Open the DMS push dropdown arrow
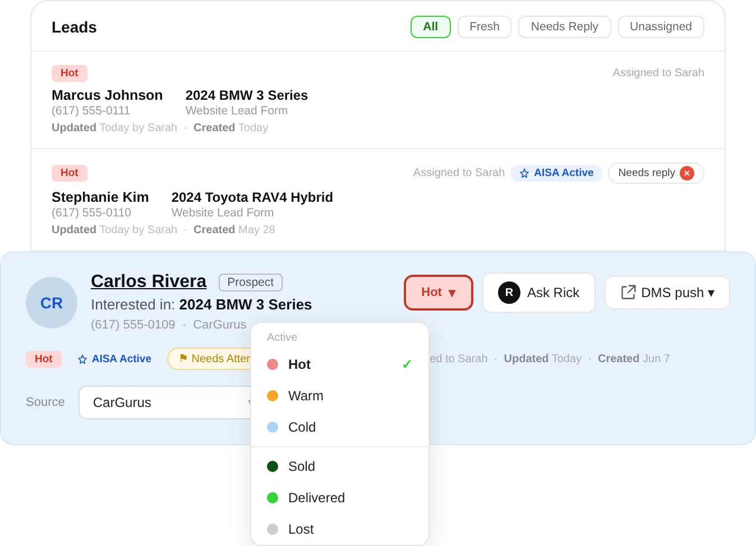Image resolution: width=756 pixels, height=546 pixels. pyautogui.click(x=711, y=293)
